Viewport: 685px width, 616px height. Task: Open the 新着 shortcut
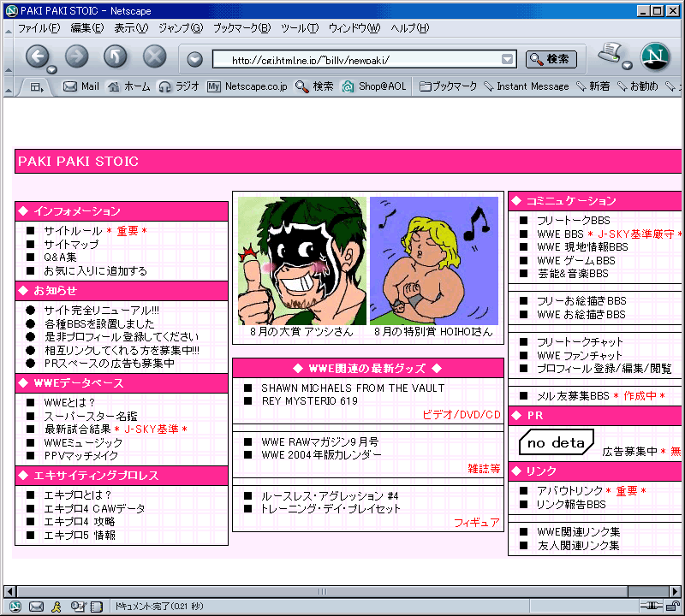[593, 86]
